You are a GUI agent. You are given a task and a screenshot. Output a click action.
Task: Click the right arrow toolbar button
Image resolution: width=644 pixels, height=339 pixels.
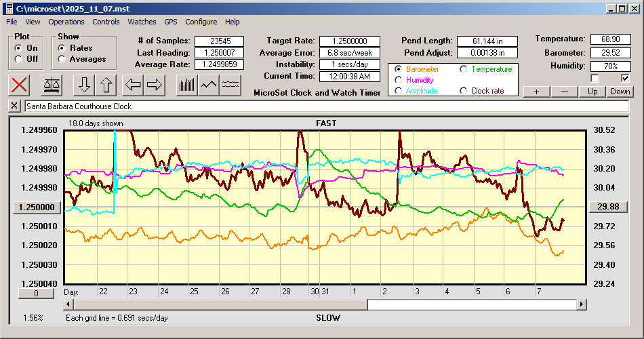point(155,85)
